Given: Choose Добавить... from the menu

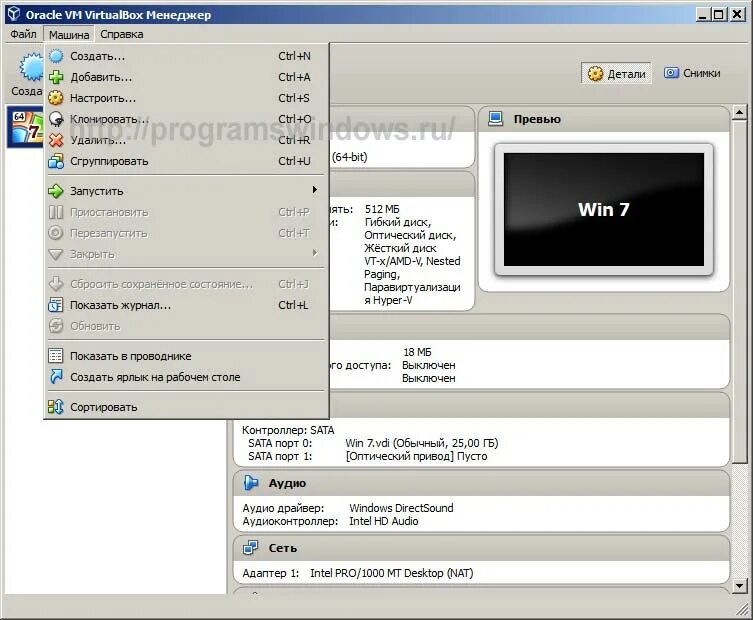Looking at the screenshot, I should 186,77.
